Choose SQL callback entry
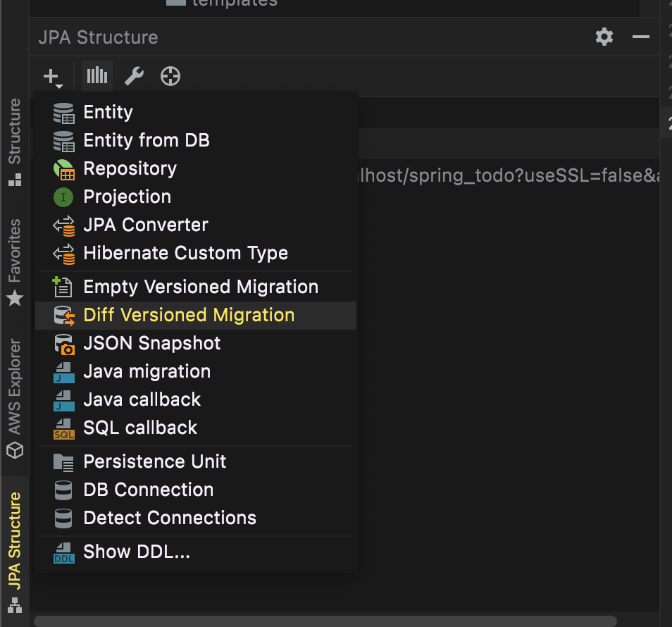672x627 pixels. click(x=195, y=428)
